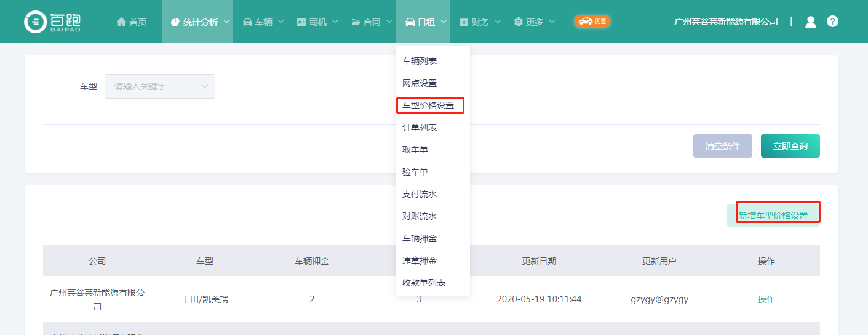Open the 车型 keyword combo box

tap(160, 86)
